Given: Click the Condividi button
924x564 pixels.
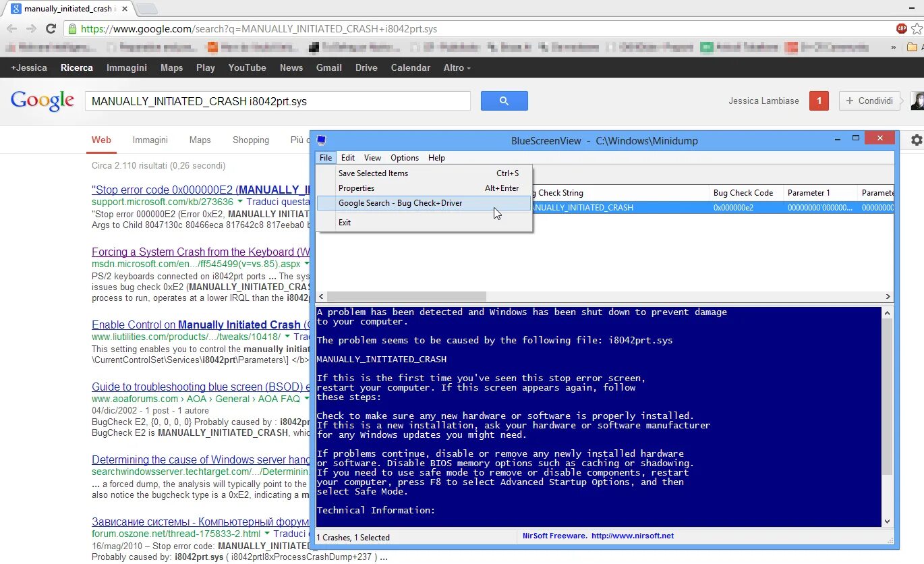Looking at the screenshot, I should [x=869, y=100].
